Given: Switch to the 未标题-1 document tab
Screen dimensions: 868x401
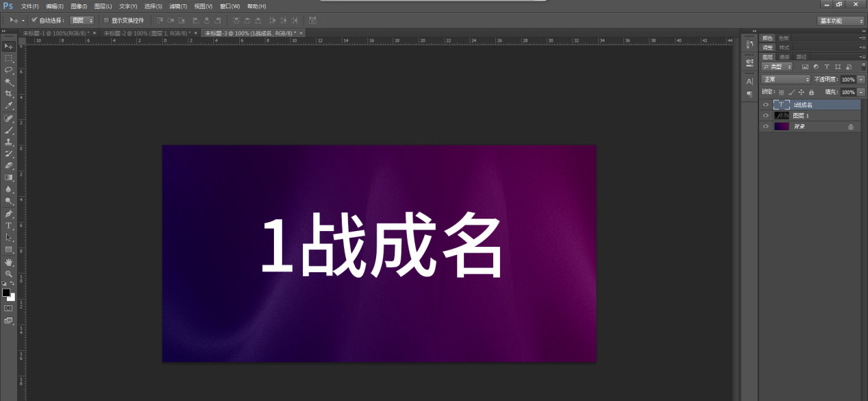Looking at the screenshot, I should click(55, 33).
